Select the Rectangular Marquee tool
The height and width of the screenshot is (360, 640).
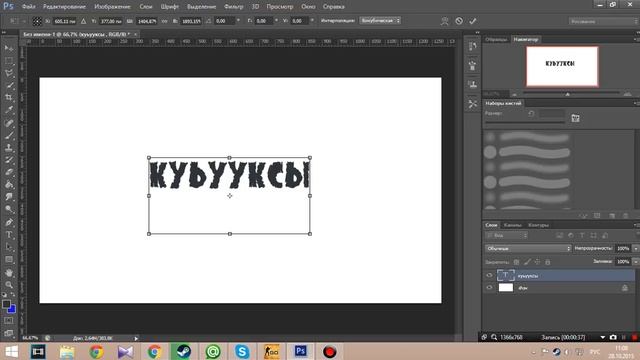click(9, 61)
